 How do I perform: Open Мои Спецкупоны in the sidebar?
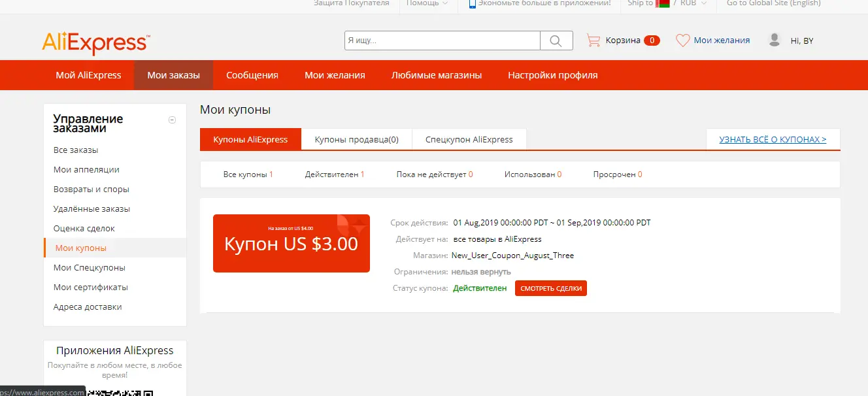click(90, 267)
